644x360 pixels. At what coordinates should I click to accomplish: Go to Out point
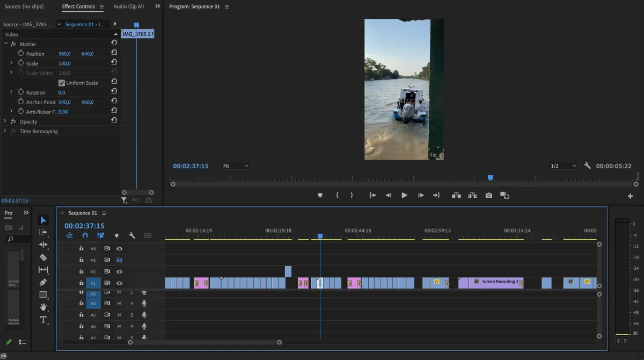(436, 196)
